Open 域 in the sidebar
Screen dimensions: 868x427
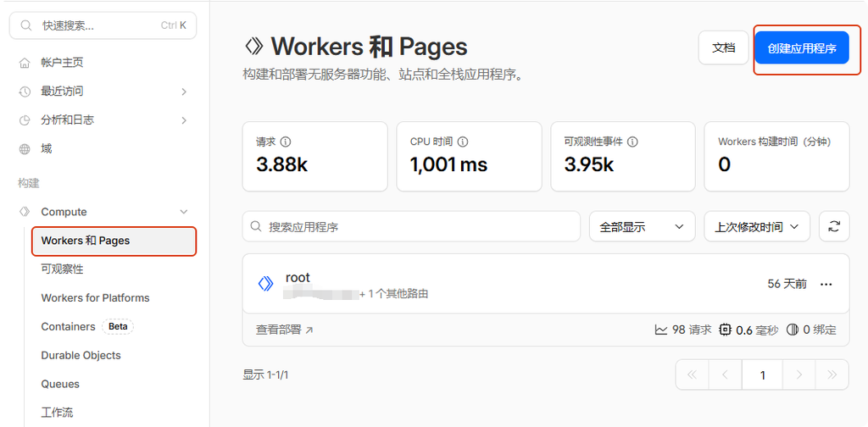(47, 149)
